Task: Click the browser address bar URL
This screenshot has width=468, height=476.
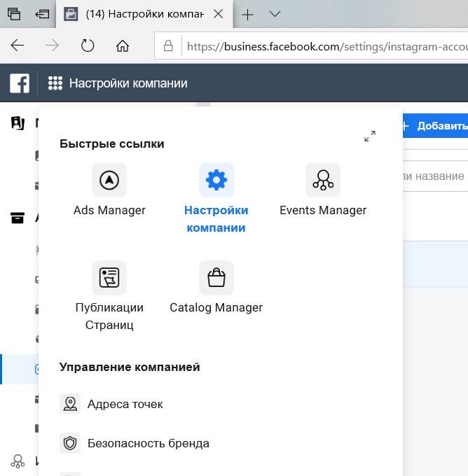Action: pos(322,47)
